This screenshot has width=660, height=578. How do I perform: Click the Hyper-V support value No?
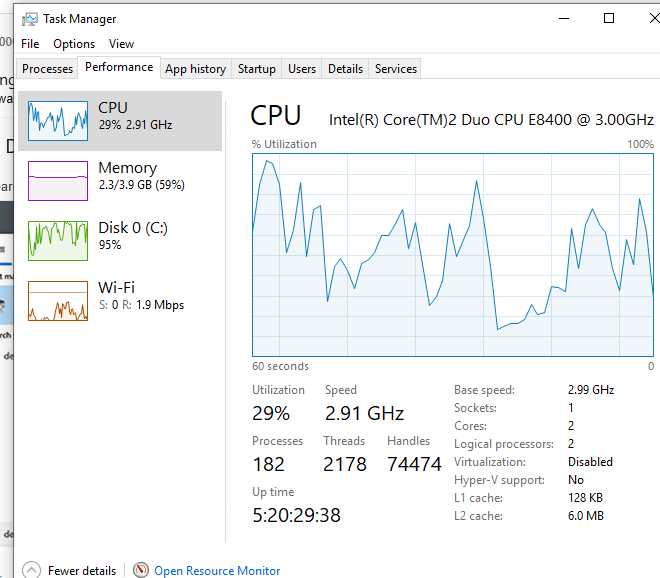[576, 480]
